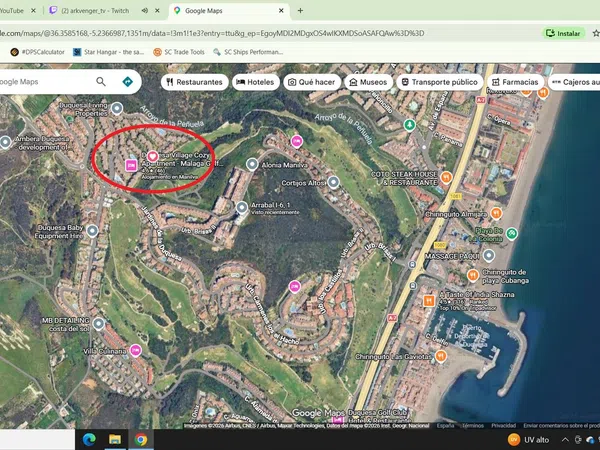
Task: Select the Museos chip
Action: coord(368,82)
